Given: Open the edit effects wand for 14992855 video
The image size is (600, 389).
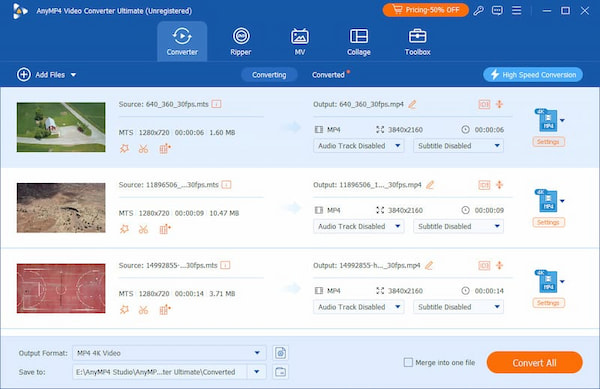Looking at the screenshot, I should click(x=124, y=310).
